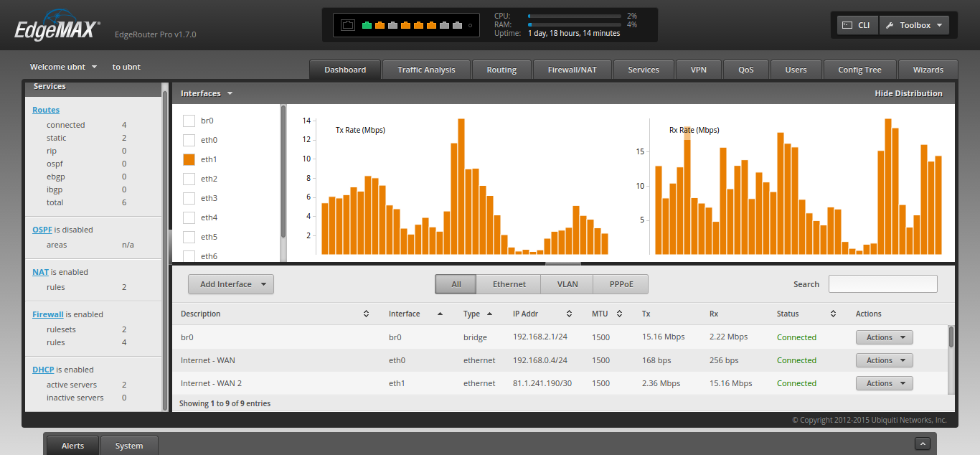
Task: Open the Toolbox dropdown
Action: (914, 25)
